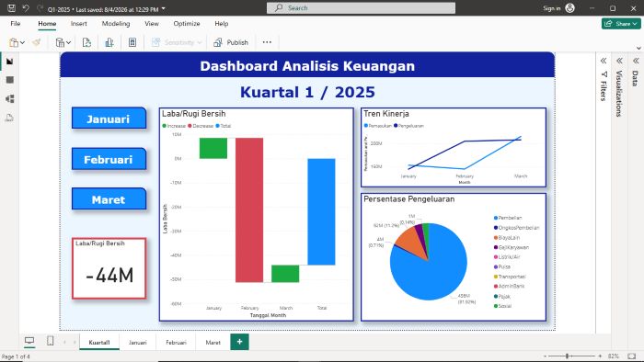The width and height of the screenshot is (644, 362).
Task: Undo the last action
Action: tap(26, 7)
